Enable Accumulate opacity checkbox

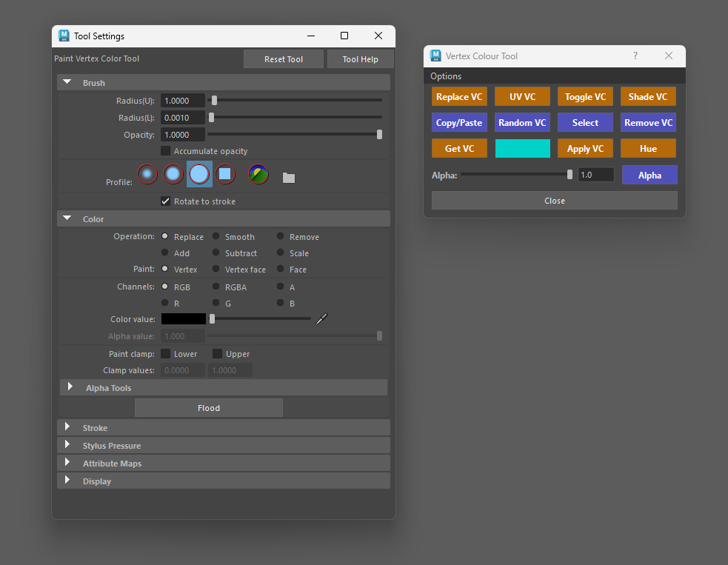coord(165,151)
